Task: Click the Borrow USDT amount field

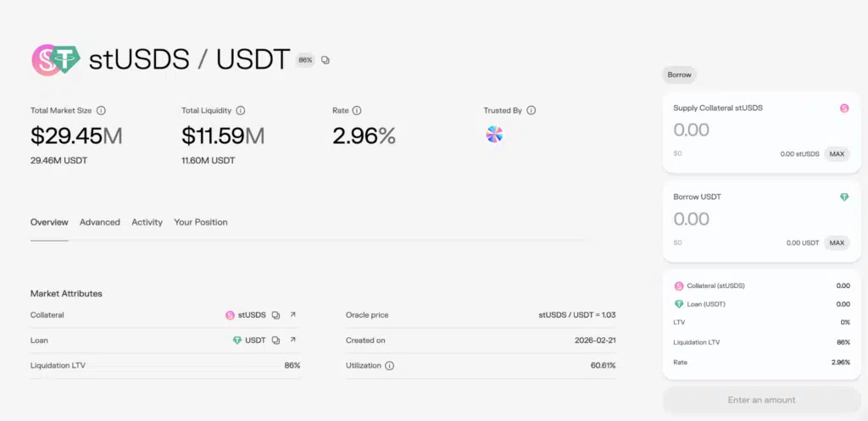Action: pos(737,219)
